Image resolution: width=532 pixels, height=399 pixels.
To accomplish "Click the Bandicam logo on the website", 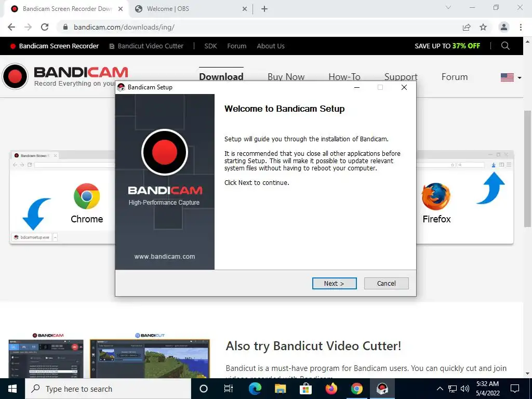I will [64, 76].
